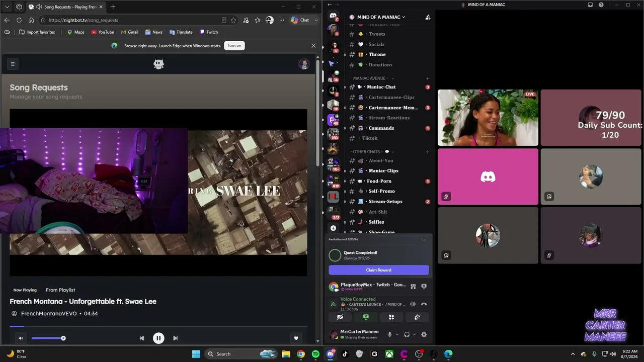Image resolution: width=644 pixels, height=362 pixels.
Task: Collapse the OTHER CHATS category
Action: point(372,152)
